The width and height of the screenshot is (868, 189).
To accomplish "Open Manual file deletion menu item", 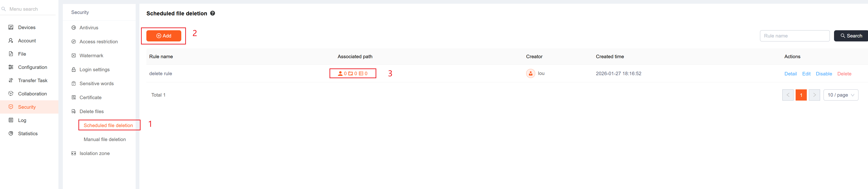I will [105, 139].
